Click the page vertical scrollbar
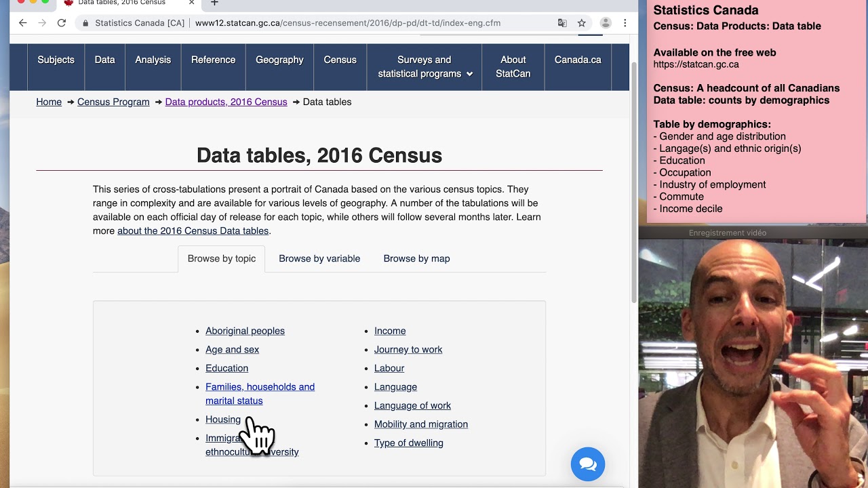The width and height of the screenshot is (868, 488). (x=633, y=183)
